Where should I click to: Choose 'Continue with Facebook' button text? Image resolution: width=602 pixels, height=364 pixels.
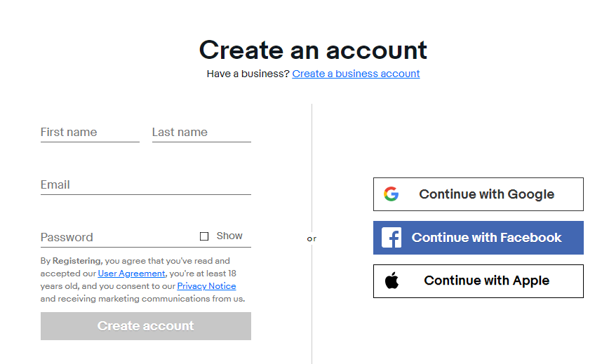486,238
